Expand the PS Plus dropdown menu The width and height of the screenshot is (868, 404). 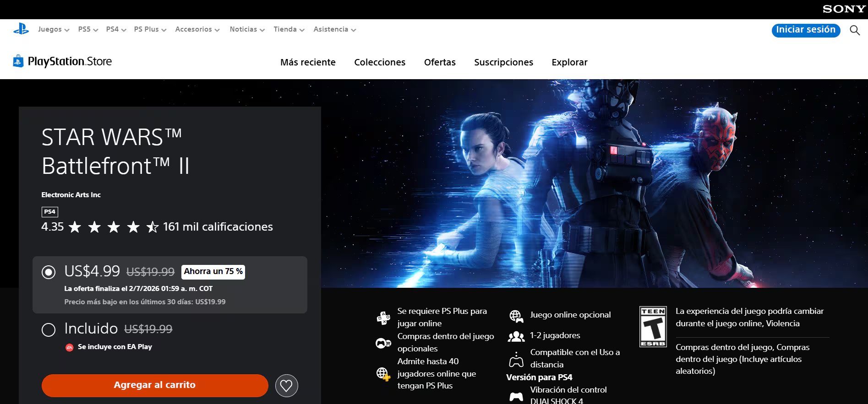pos(150,29)
